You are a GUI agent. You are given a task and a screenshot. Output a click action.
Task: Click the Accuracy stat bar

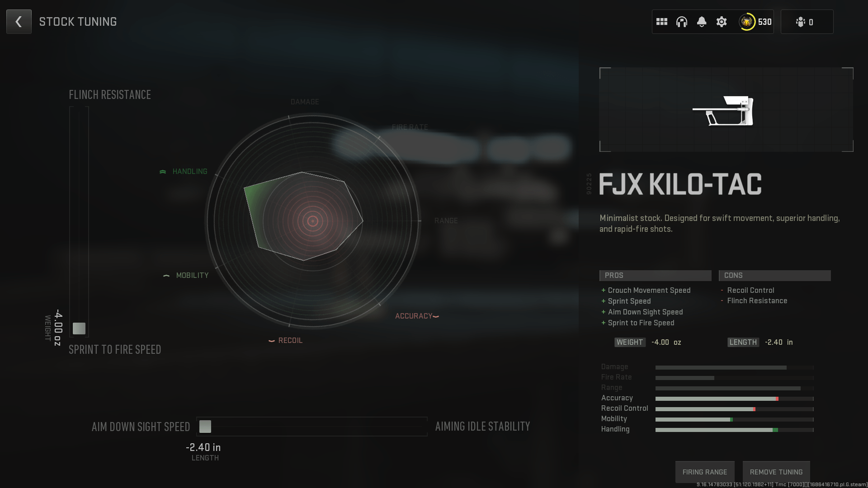735,399
